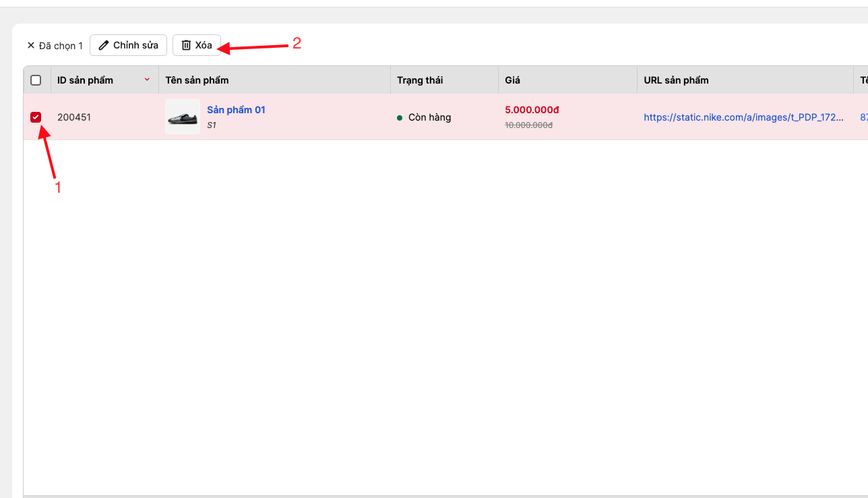
Task: Click the pencil icon for Chỉnh sửa
Action: 103,45
